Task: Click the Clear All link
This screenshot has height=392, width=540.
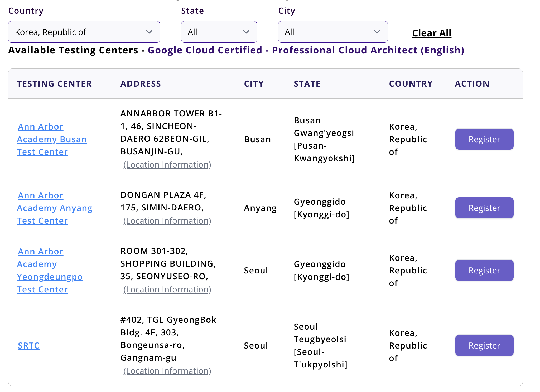Action: 432,33
